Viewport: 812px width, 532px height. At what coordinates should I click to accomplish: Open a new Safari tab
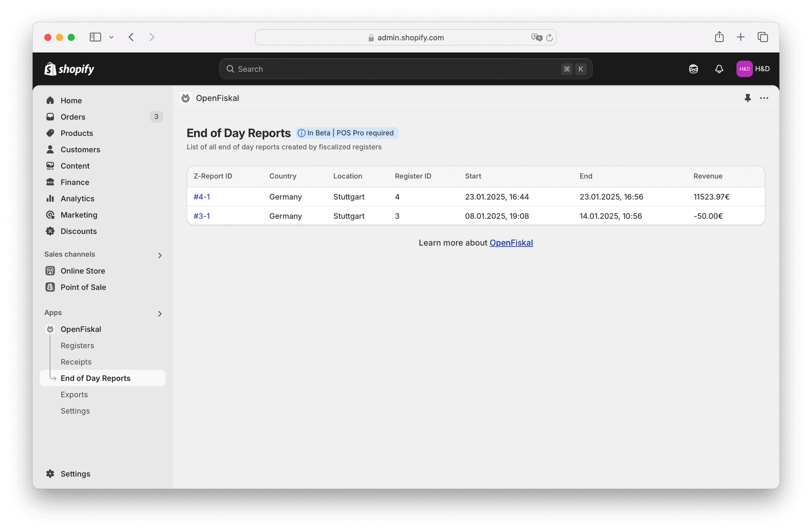point(741,37)
